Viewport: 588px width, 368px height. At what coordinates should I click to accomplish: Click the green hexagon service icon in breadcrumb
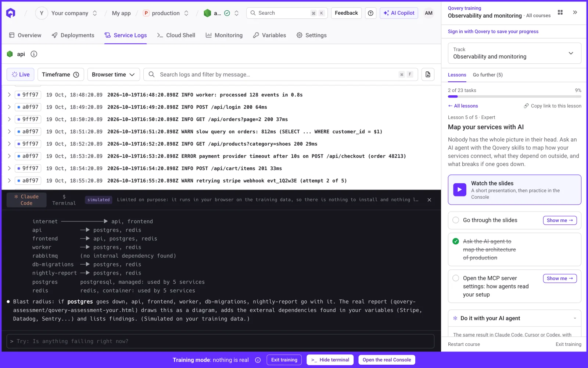click(x=207, y=13)
